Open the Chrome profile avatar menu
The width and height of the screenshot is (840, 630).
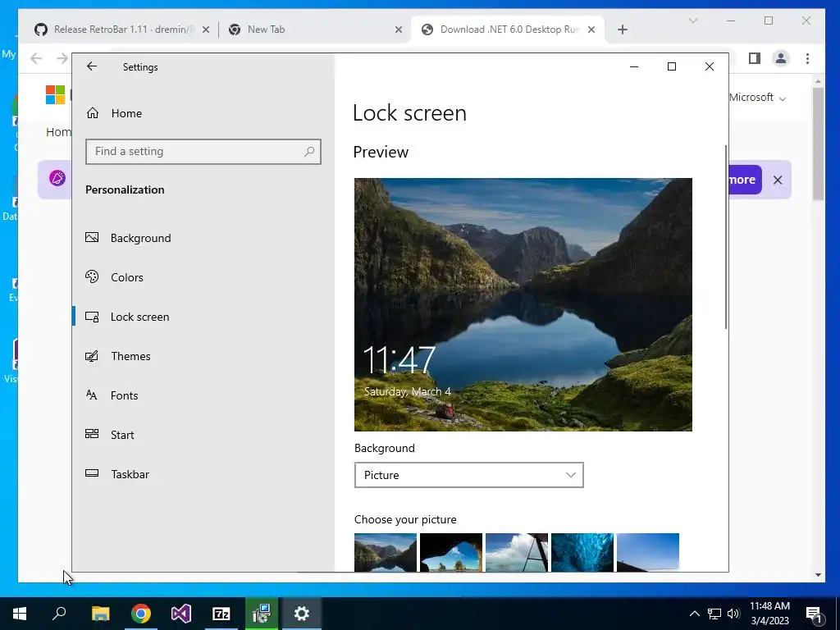781,58
